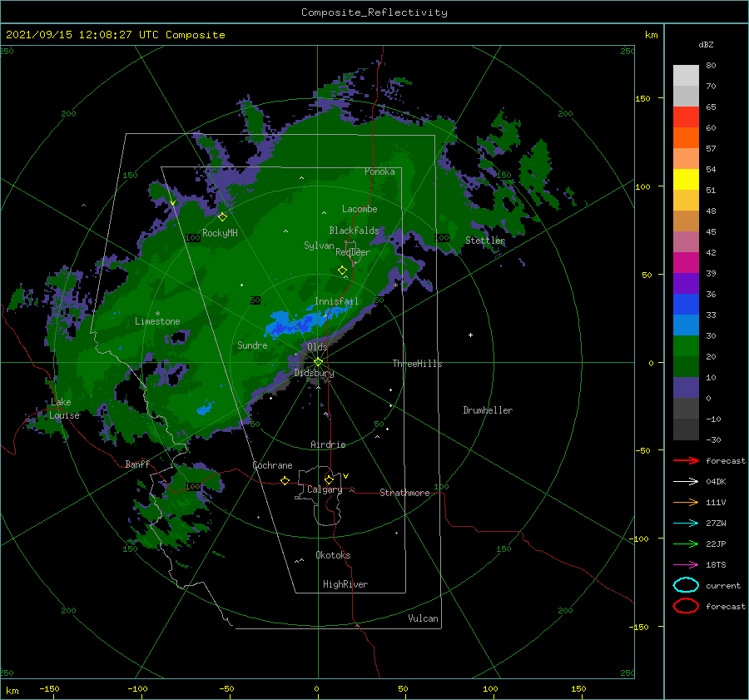The image size is (749, 700).
Task: Click the Banff town label
Action: 137,464
